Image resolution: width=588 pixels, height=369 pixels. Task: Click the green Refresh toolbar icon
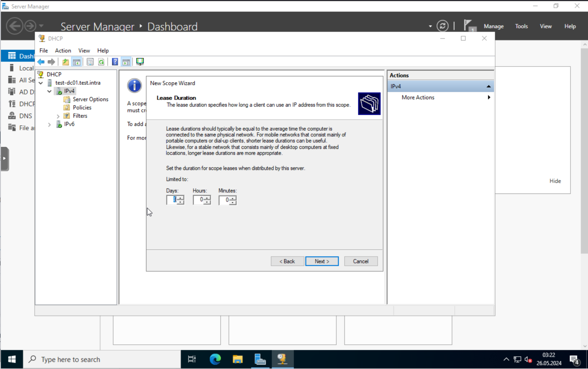(x=101, y=62)
